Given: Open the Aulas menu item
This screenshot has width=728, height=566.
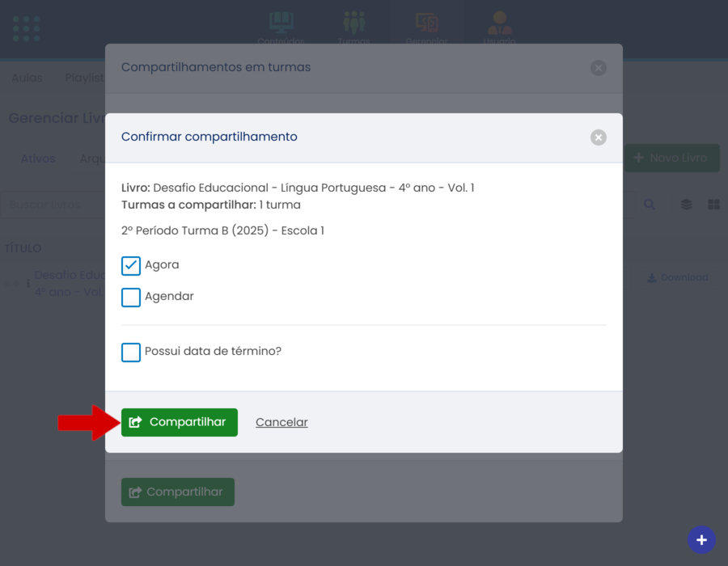Looking at the screenshot, I should tap(27, 78).
